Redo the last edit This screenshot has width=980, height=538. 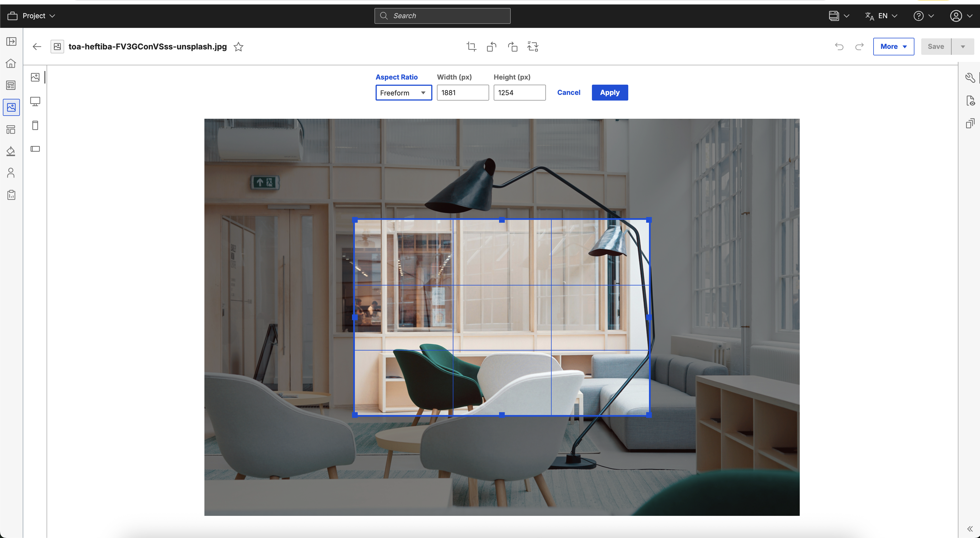[859, 47]
